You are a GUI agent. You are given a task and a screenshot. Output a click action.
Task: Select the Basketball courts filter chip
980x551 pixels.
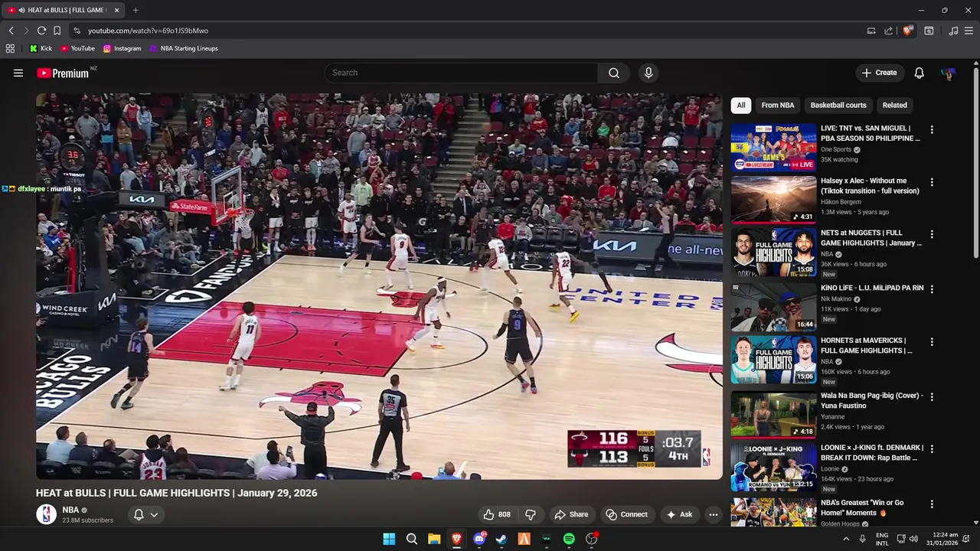(838, 105)
